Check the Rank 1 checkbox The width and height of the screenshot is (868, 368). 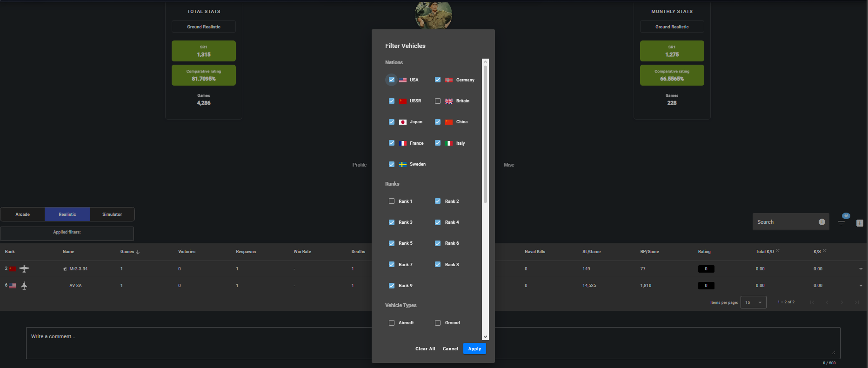(392, 201)
